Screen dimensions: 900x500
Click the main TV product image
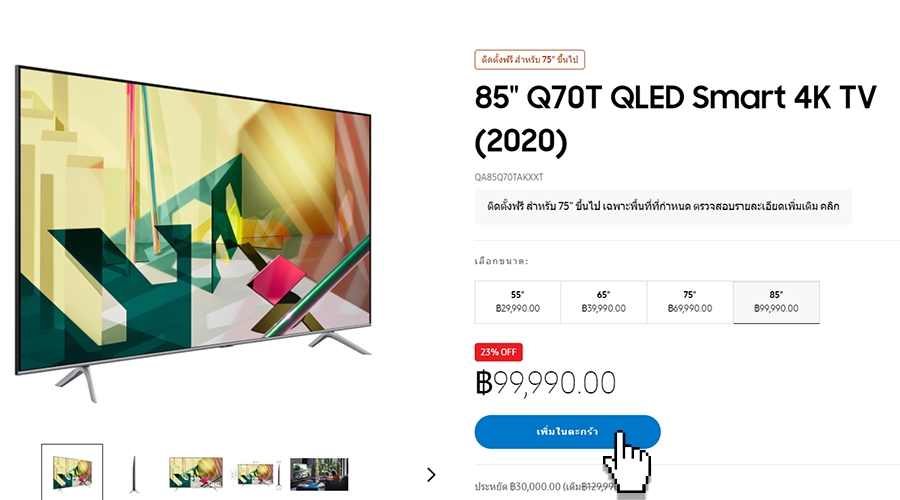(193, 232)
